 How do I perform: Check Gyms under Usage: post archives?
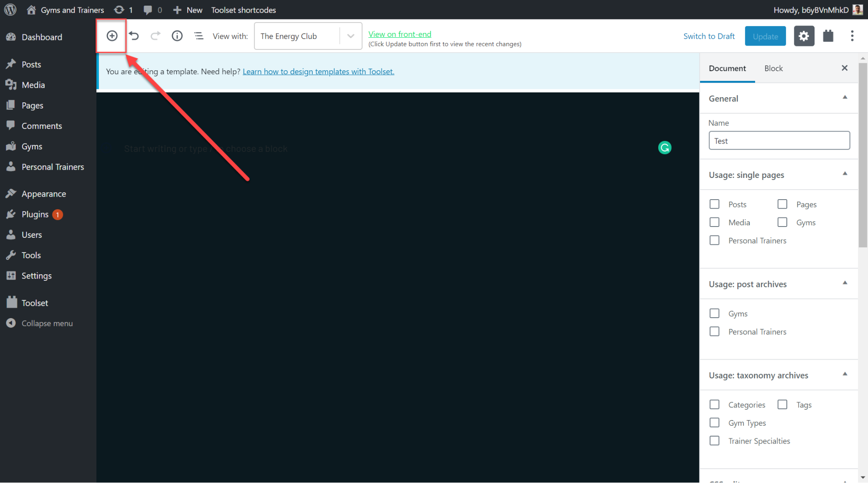click(714, 313)
